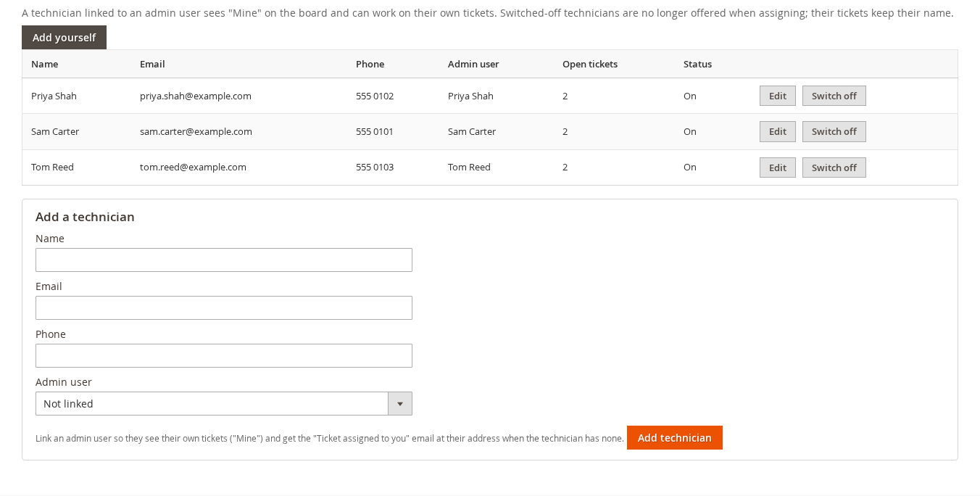
Task: Select phone number 555 0103
Action: pos(375,167)
